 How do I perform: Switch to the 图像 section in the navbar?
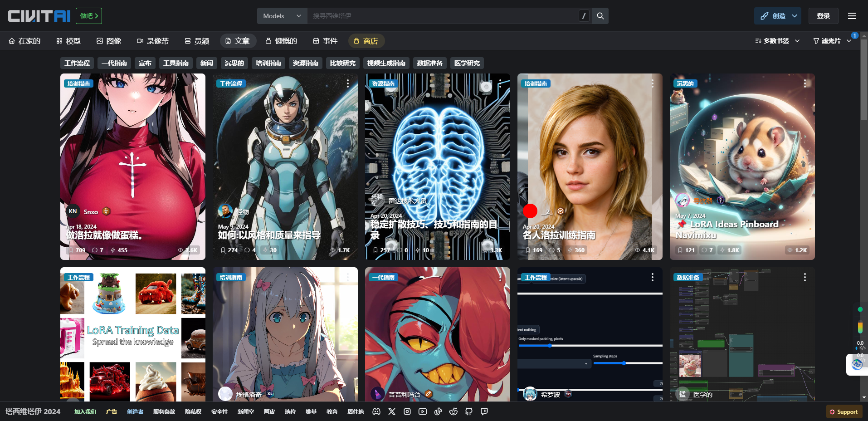click(109, 40)
